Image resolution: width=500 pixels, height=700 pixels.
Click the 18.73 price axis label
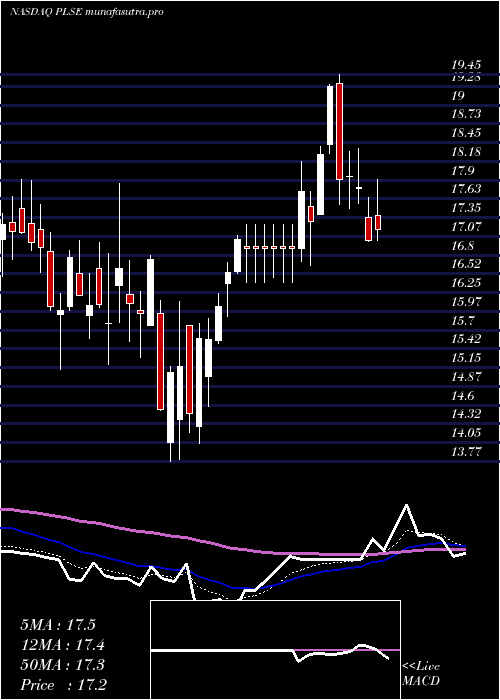tap(466, 114)
